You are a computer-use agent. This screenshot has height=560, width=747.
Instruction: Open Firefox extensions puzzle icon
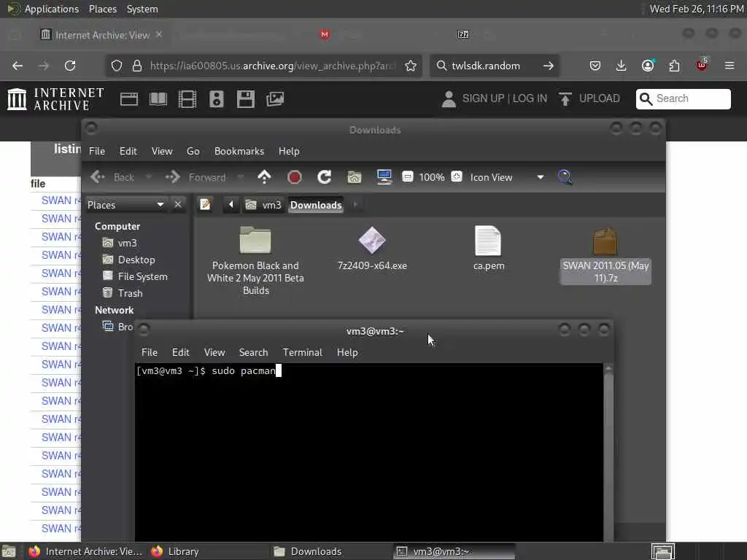(x=674, y=66)
